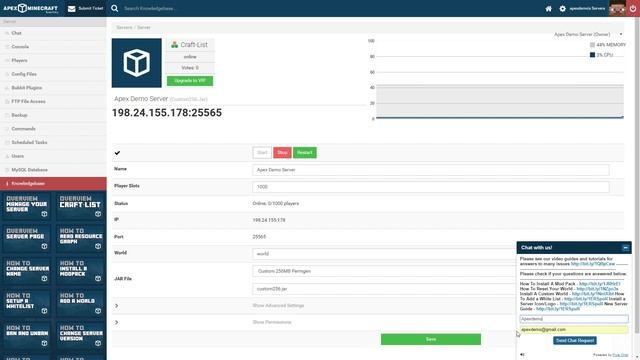Open the Apex Demo Server owner dropdown
The height and width of the screenshot is (360, 640).
[x=588, y=35]
